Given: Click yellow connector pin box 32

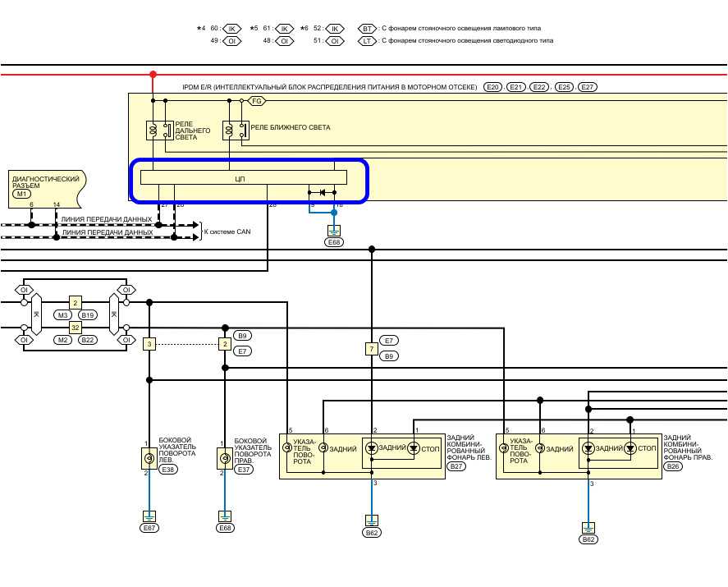Looking at the screenshot, I should (76, 328).
